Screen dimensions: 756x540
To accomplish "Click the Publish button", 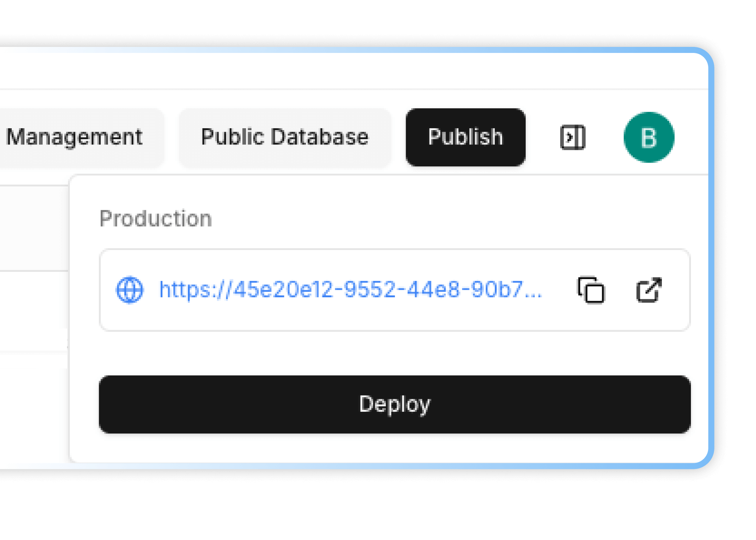I will (465, 137).
